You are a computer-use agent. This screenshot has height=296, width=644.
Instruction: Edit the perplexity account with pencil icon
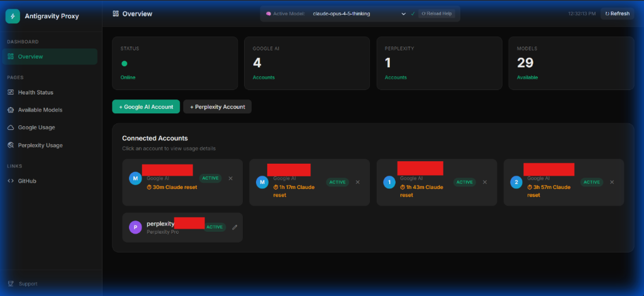[x=235, y=227]
